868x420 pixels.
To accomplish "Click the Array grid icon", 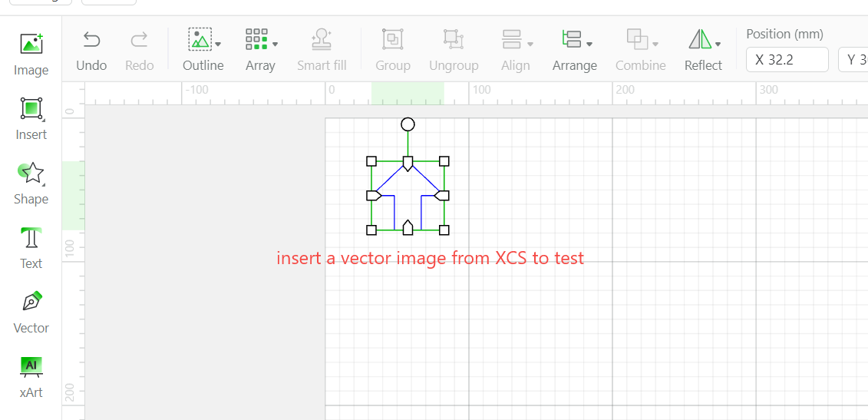I will (x=257, y=39).
